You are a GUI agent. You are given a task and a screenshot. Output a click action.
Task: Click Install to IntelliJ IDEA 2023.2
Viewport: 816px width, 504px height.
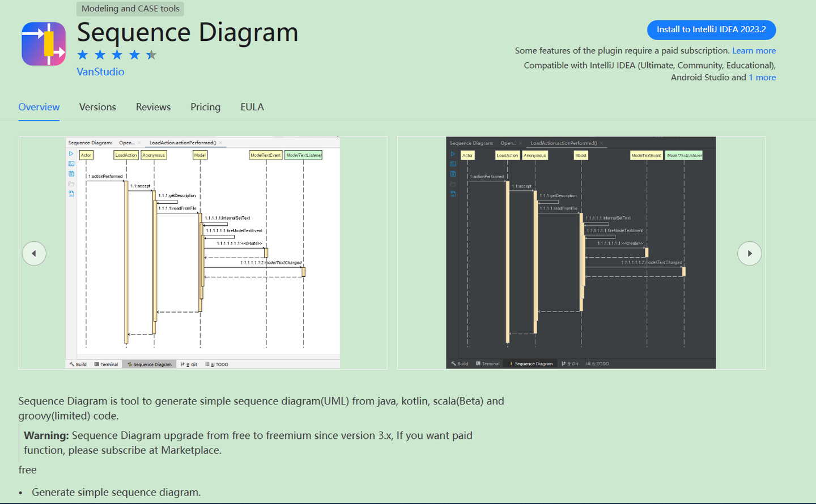pyautogui.click(x=711, y=29)
